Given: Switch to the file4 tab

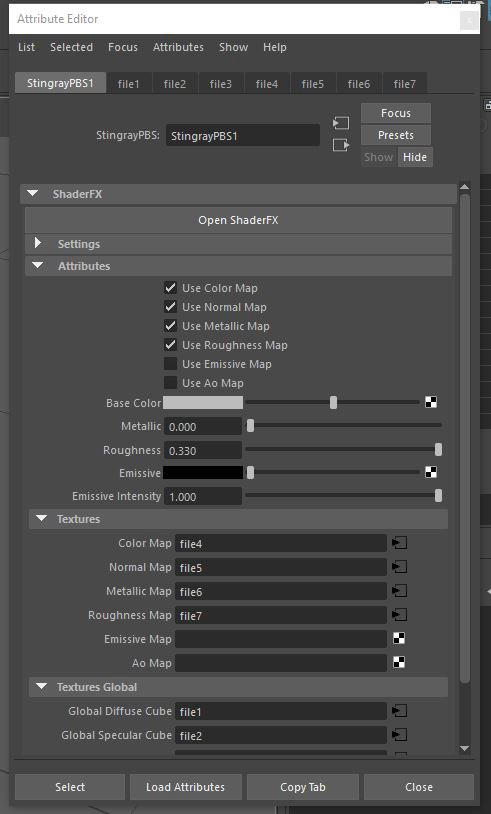Looking at the screenshot, I should [x=267, y=84].
